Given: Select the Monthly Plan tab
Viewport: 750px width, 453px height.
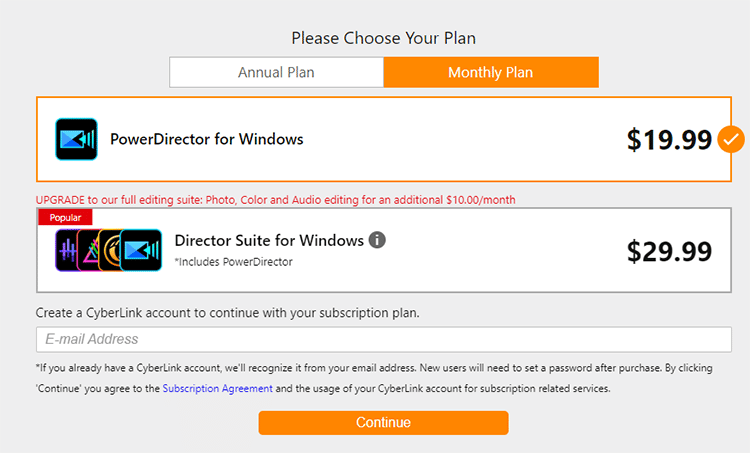Looking at the screenshot, I should 490,72.
